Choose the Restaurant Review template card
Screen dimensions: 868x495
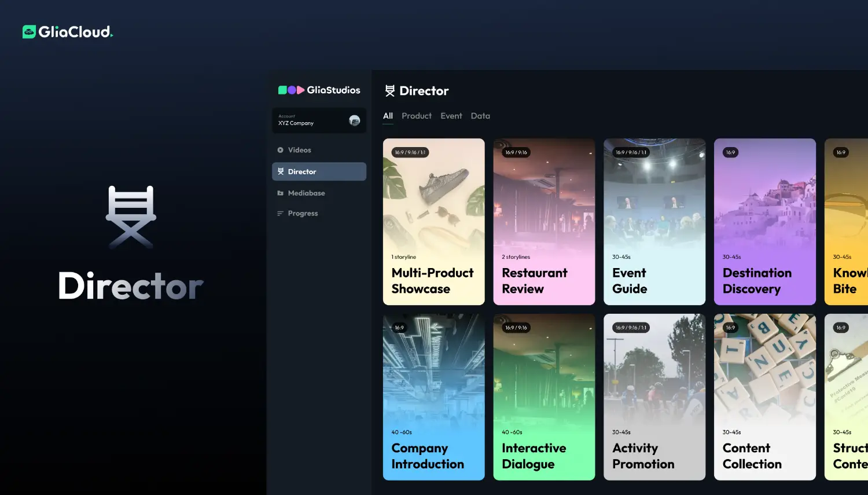[x=544, y=222]
